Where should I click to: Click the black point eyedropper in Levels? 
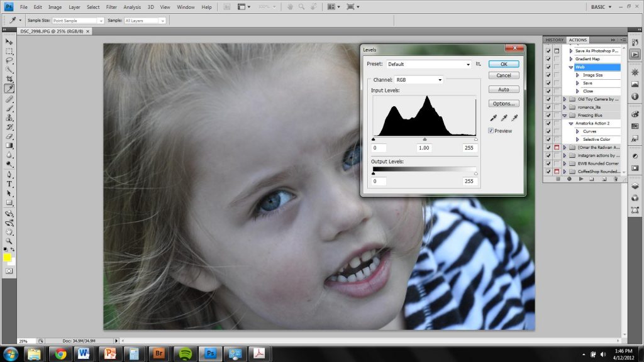coord(493,118)
